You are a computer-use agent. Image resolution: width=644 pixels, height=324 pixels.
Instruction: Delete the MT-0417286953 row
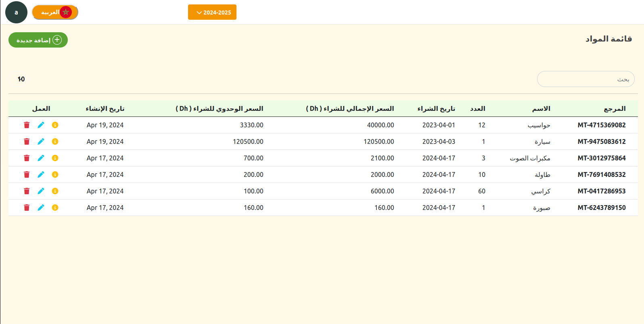[27, 191]
